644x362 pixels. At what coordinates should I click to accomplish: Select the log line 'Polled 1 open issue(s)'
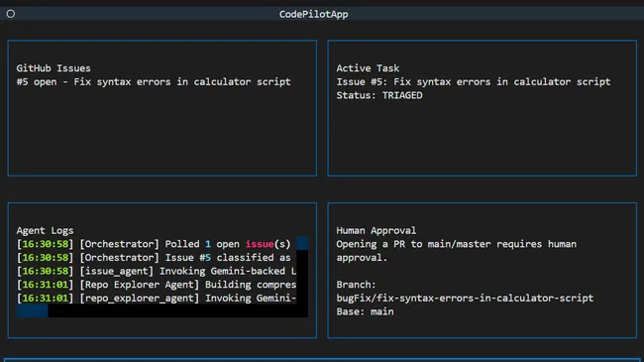[x=154, y=244]
